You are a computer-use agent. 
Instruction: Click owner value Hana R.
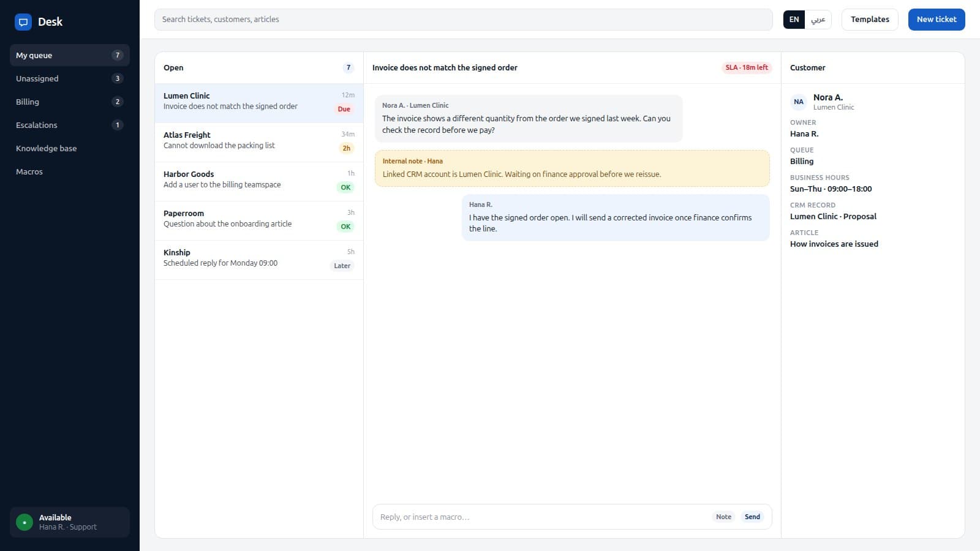(x=804, y=133)
